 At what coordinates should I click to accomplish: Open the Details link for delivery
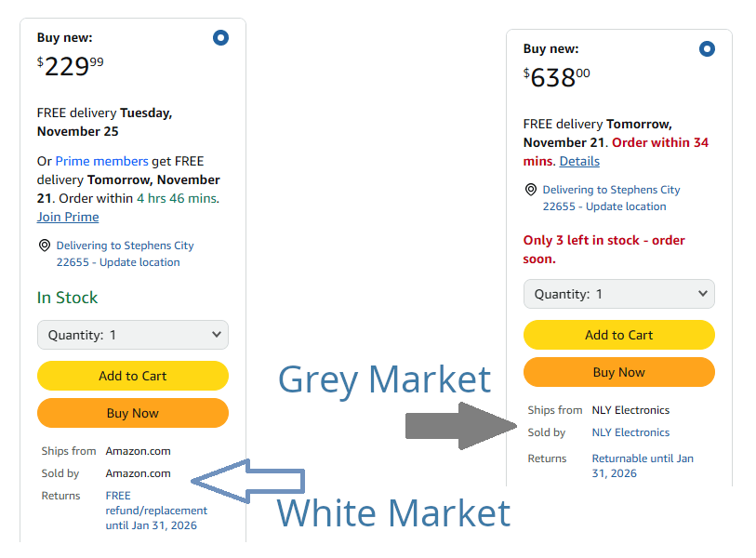point(579,161)
